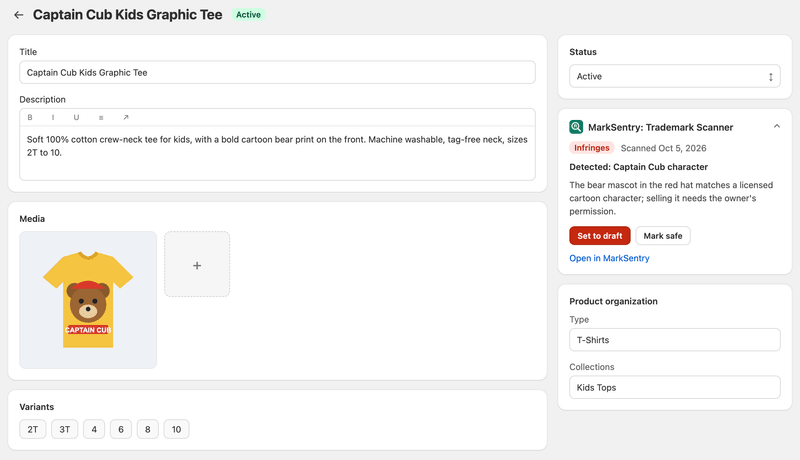Click the Detected: Captain Cub character heading
Image resolution: width=800 pixels, height=460 pixels.
[x=638, y=167]
